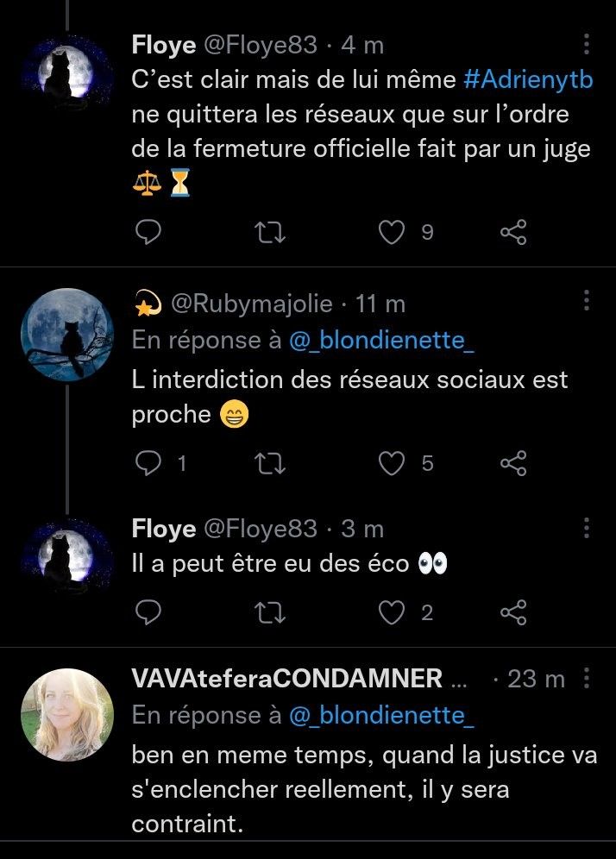The width and height of the screenshot is (616, 859).
Task: Reply to Floye's 'des éco' tweet
Action: (150, 612)
